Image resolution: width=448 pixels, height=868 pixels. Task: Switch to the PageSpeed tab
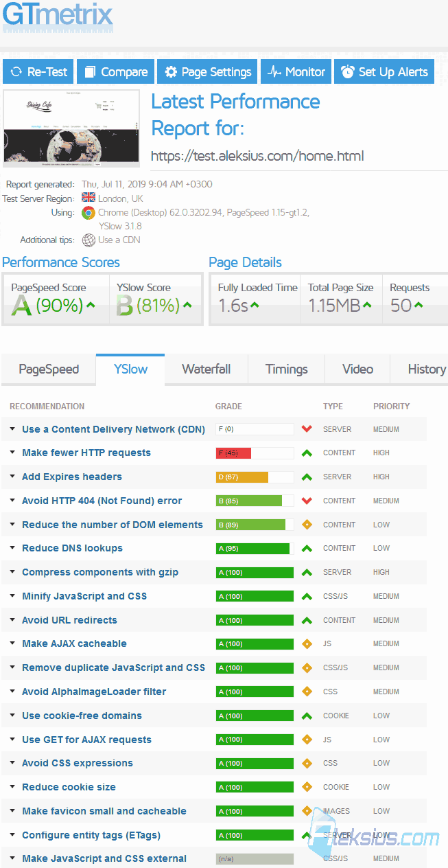(49, 369)
